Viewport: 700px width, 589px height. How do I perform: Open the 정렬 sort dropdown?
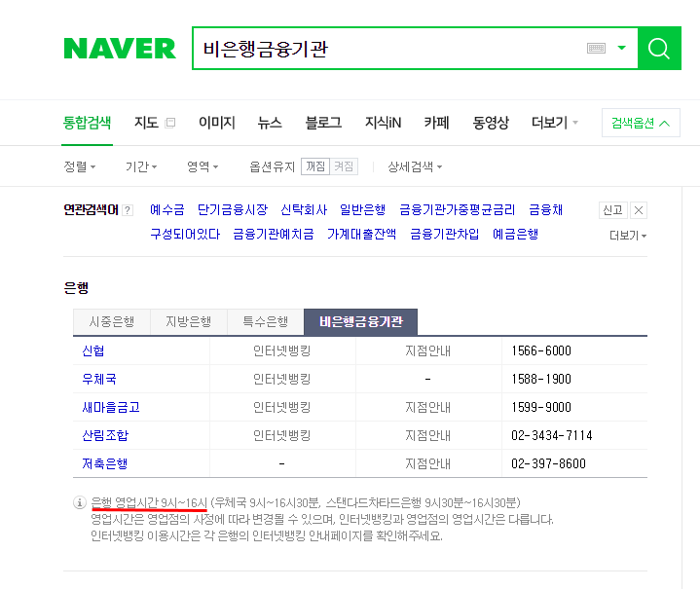(x=80, y=167)
